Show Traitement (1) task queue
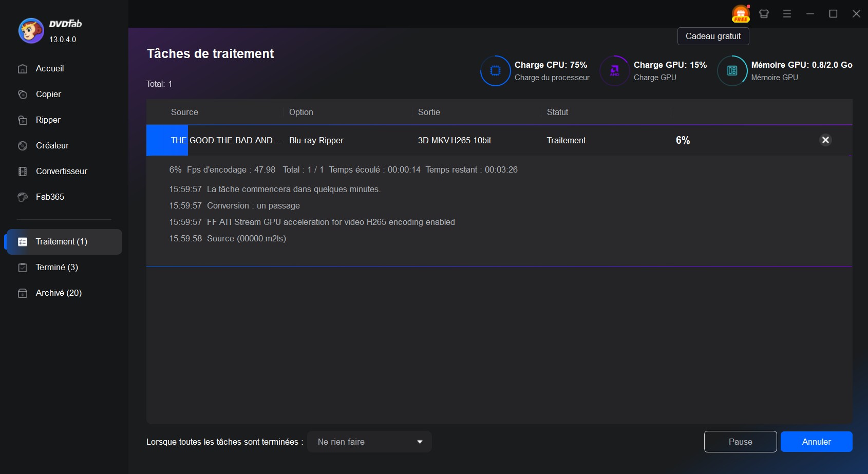868x474 pixels. (64, 242)
